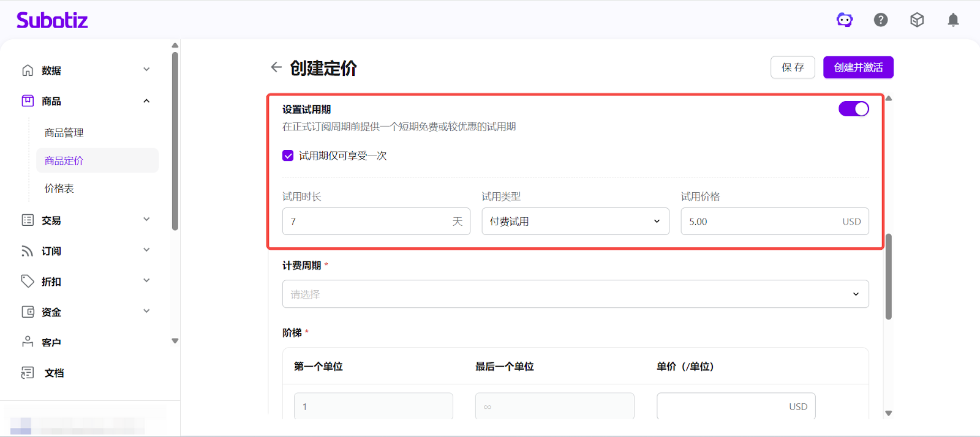Open the 计费周期 dropdown
Screen dimensions: 980x437
[575, 294]
